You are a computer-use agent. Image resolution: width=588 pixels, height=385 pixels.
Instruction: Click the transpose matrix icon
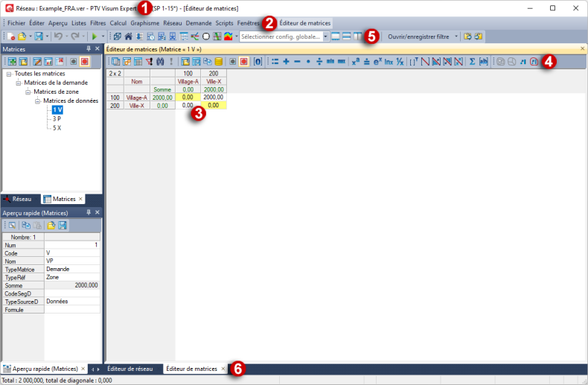coord(414,62)
